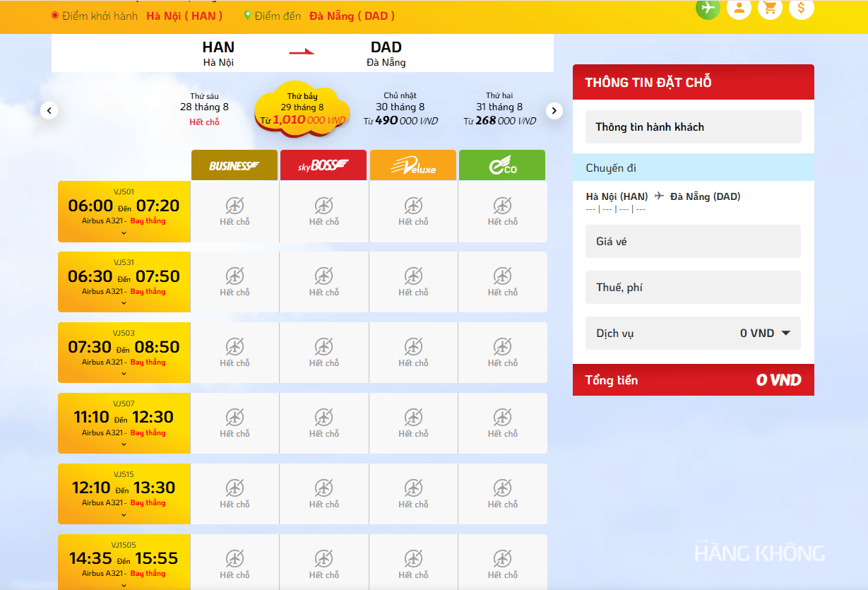
Task: Click the SkyBoss fare class header
Action: 323,165
